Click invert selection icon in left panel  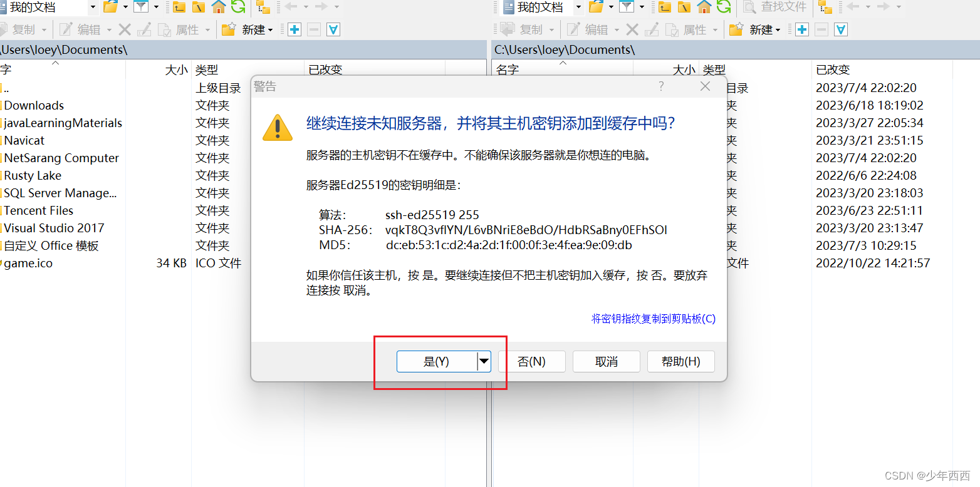pyautogui.click(x=333, y=29)
